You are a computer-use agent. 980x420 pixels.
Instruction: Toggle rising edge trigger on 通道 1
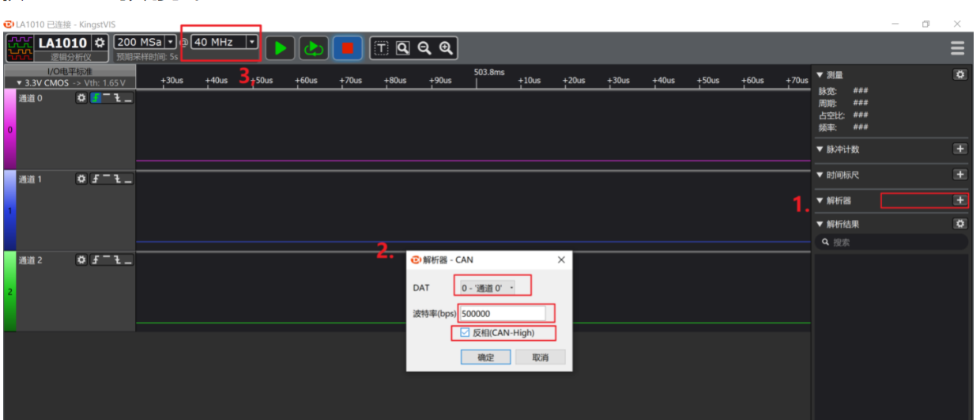click(94, 179)
